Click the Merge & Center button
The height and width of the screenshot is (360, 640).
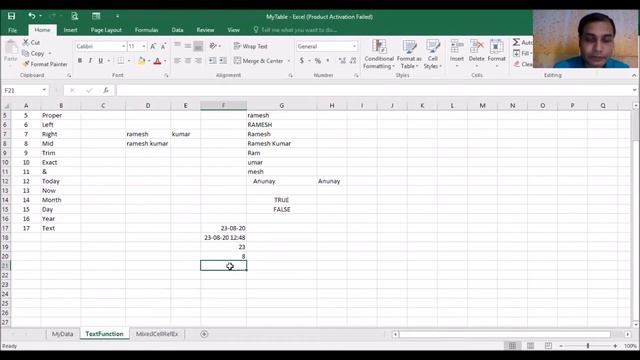pos(259,61)
